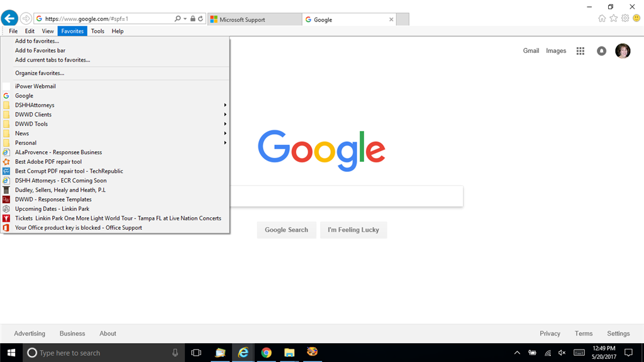Click the security lock icon in address bar
The image size is (644, 362).
click(x=192, y=18)
